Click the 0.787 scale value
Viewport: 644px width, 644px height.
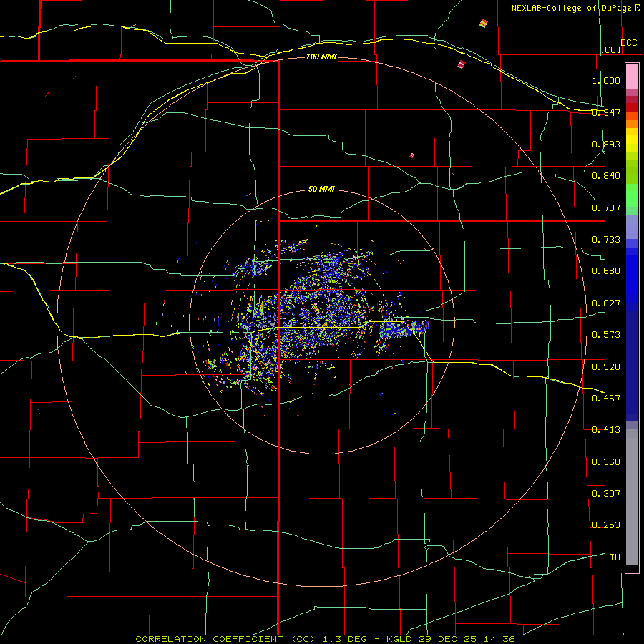point(606,208)
